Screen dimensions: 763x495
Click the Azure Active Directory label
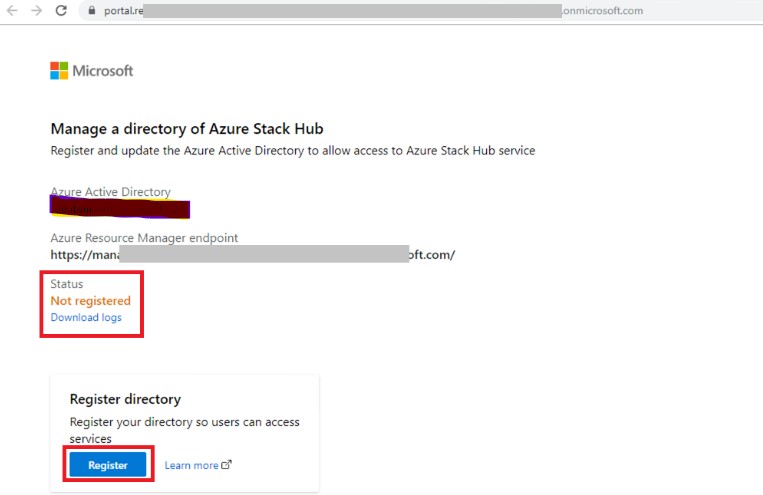[x=110, y=192]
